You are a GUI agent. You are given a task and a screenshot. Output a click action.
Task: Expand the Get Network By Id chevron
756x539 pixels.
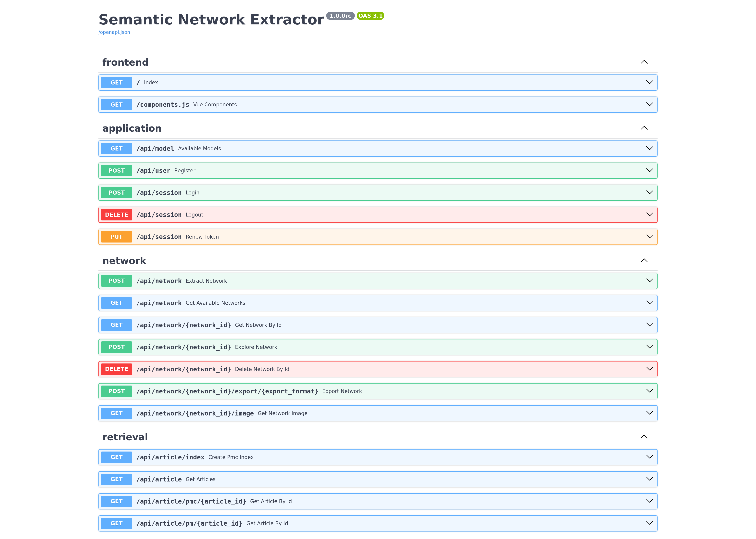pos(649,325)
